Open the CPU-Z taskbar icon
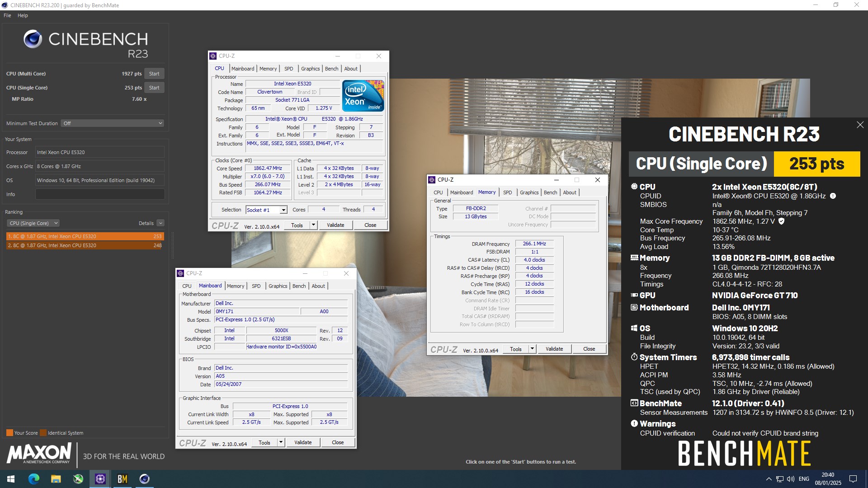Viewport: 868px width, 488px height. tap(100, 479)
